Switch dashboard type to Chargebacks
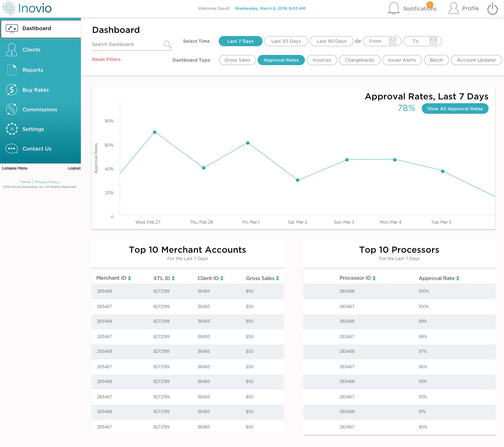 tap(359, 60)
